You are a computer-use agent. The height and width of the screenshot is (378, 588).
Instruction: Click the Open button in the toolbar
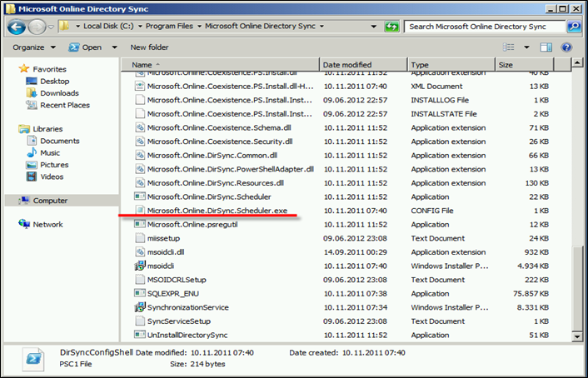[86, 47]
